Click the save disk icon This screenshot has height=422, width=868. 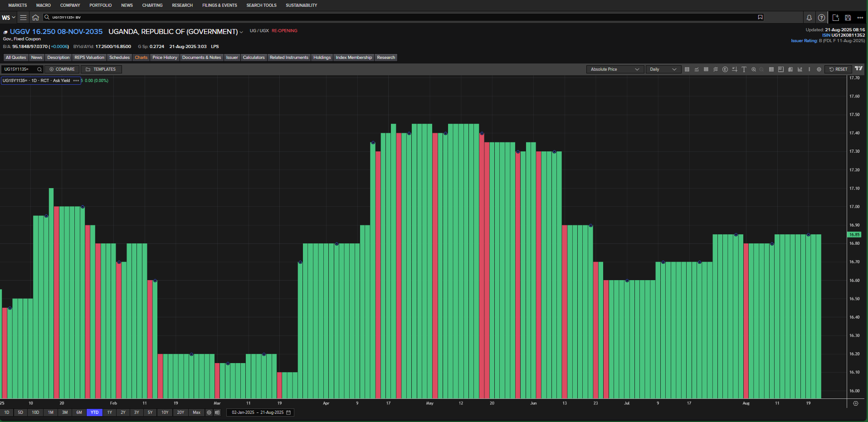point(848,18)
